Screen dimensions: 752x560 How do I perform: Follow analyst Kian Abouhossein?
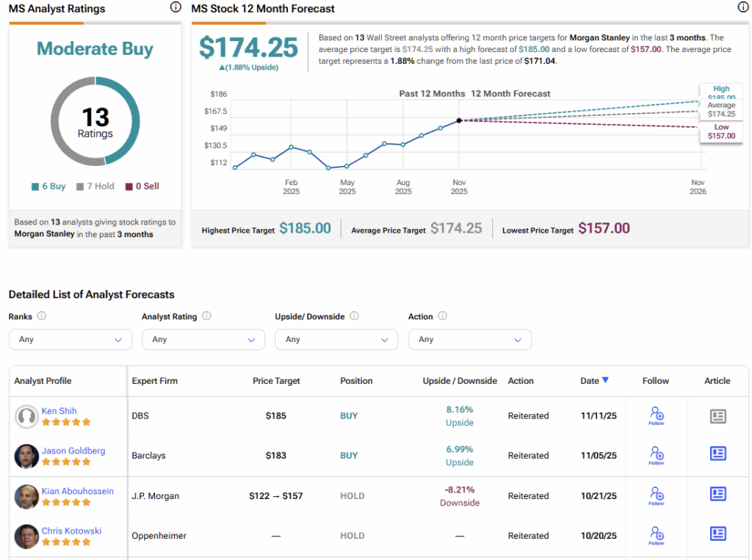[x=657, y=496]
